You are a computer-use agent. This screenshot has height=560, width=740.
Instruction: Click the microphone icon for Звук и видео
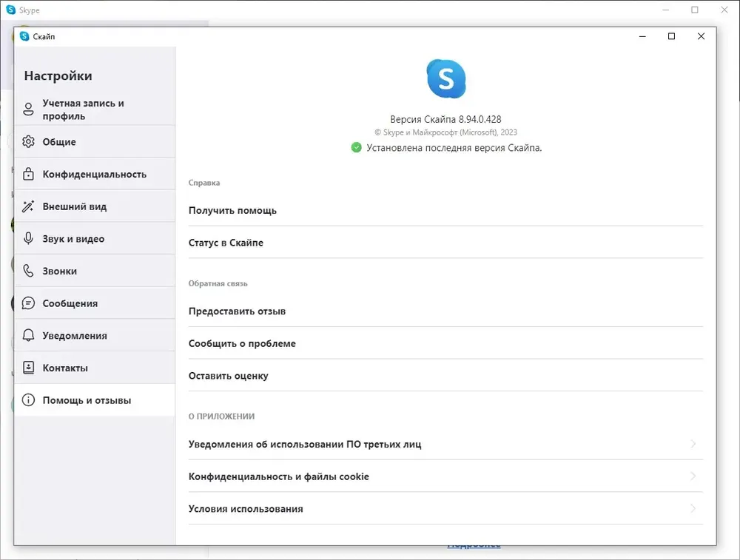coord(28,238)
